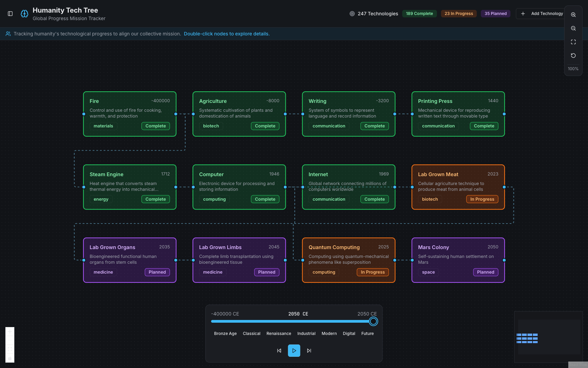Screen dimensions: 588x368
Task: Select the Printing Press node title
Action: click(x=435, y=101)
